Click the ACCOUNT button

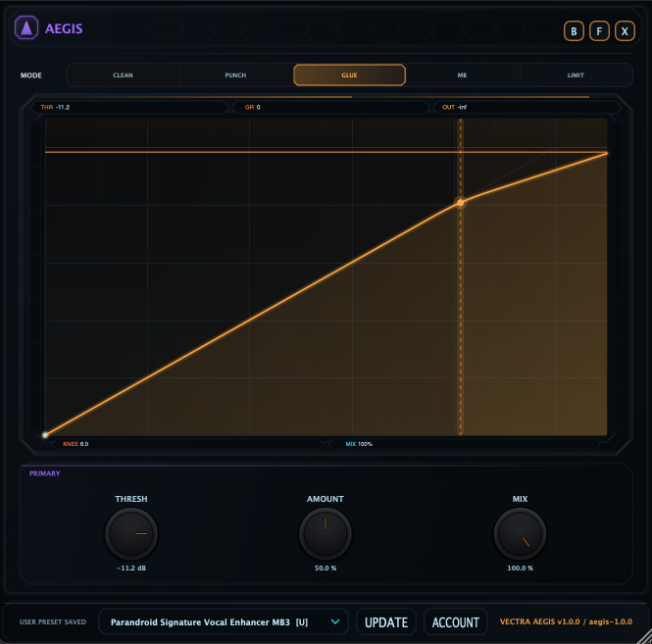tap(456, 622)
